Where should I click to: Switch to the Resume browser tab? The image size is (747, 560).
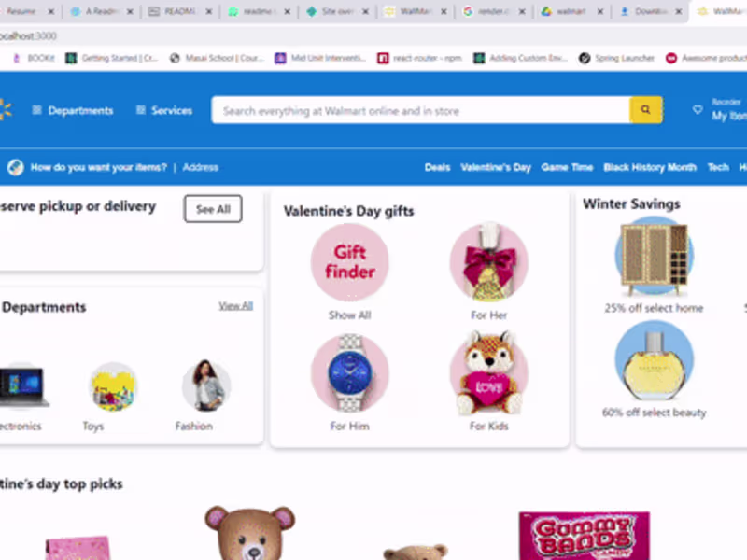click(x=21, y=11)
